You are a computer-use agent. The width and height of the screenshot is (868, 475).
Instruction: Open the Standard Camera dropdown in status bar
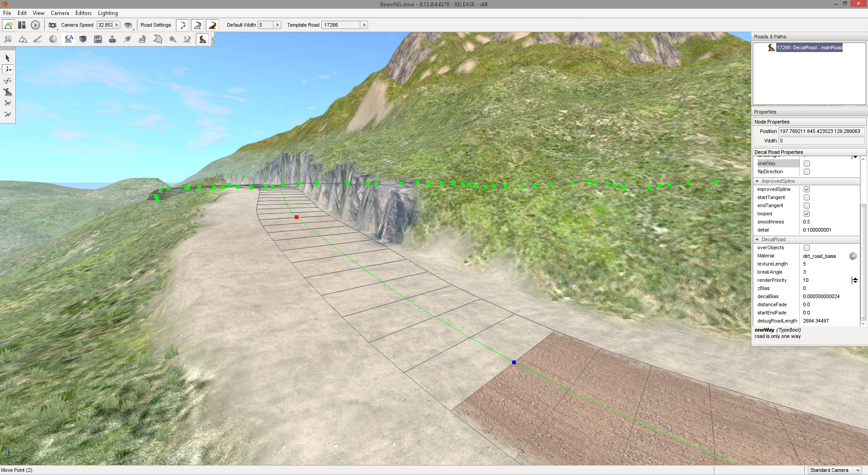835,470
